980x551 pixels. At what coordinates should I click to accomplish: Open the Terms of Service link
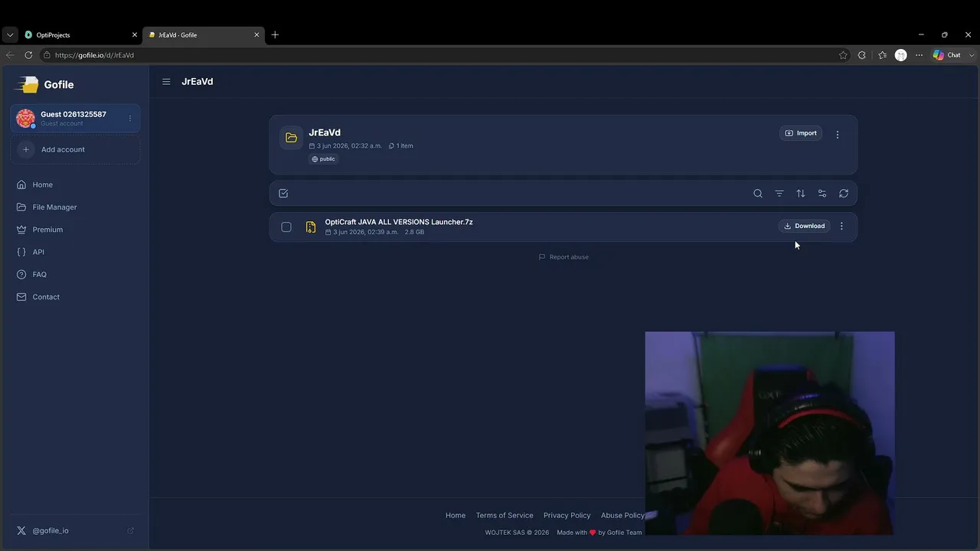point(505,515)
